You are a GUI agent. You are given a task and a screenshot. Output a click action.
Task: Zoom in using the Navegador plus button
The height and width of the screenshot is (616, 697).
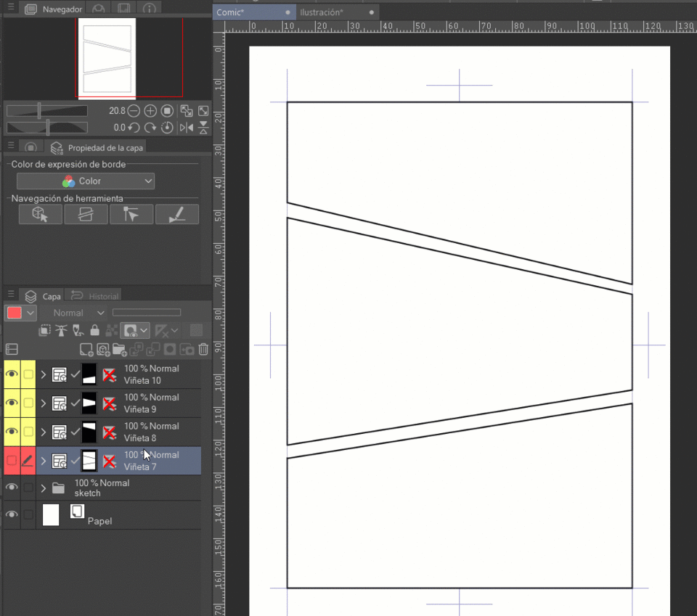click(150, 111)
